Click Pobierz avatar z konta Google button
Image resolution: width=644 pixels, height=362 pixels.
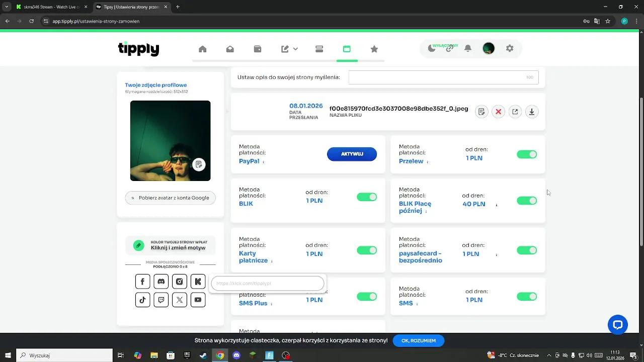[170, 198]
